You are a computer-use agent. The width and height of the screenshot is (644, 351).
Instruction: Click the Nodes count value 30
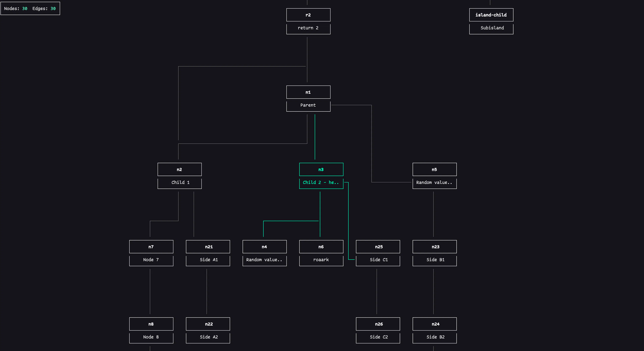25,9
